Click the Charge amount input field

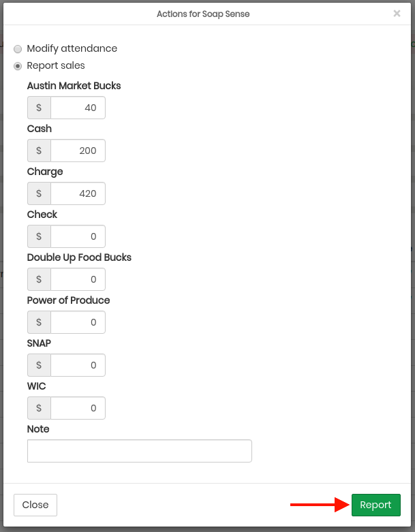click(78, 193)
